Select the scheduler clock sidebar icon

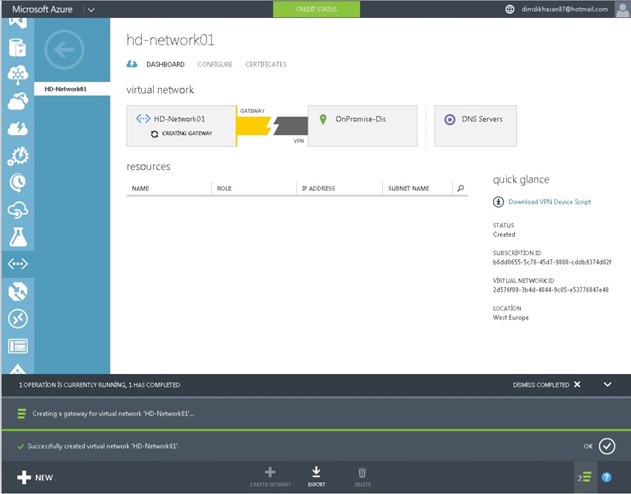[18, 183]
